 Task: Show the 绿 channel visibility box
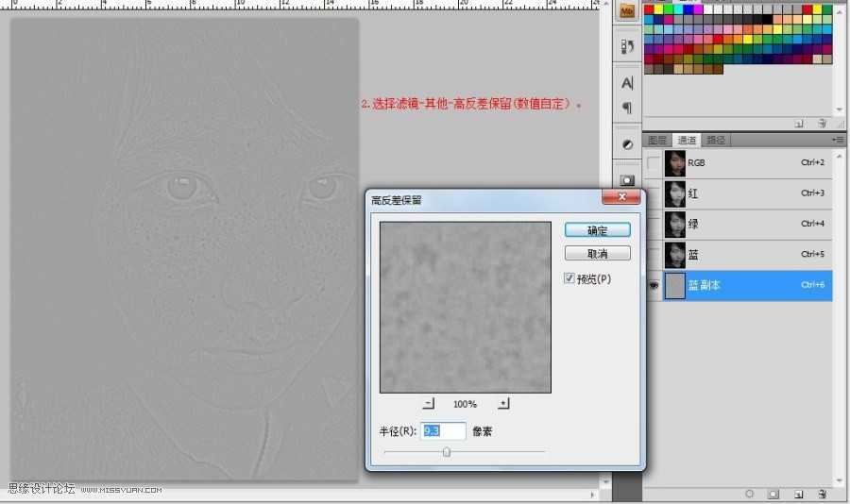[654, 224]
